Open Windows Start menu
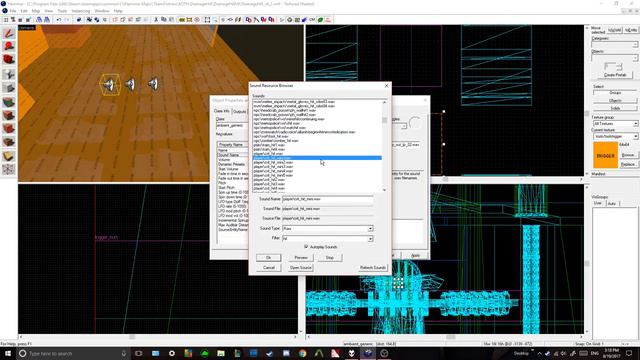This screenshot has width=640, height=360. pyautogui.click(x=7, y=353)
